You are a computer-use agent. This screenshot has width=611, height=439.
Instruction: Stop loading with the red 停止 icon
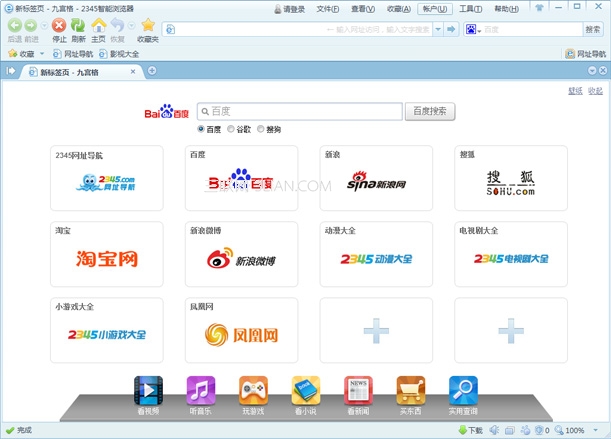pos(59,26)
